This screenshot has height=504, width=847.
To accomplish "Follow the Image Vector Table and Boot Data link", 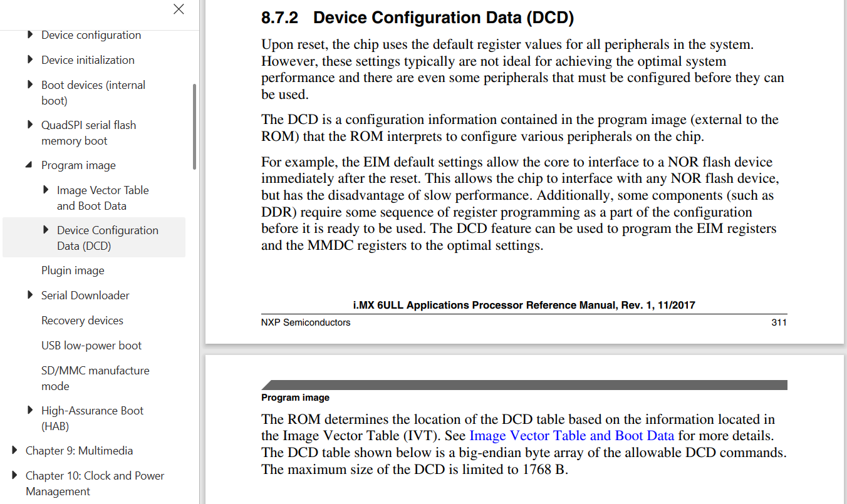I will [572, 436].
